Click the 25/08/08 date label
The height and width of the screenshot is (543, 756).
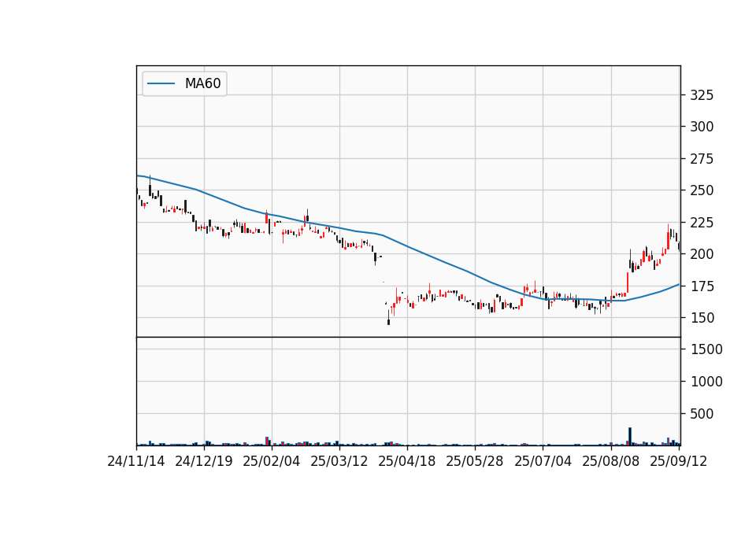coord(611,462)
